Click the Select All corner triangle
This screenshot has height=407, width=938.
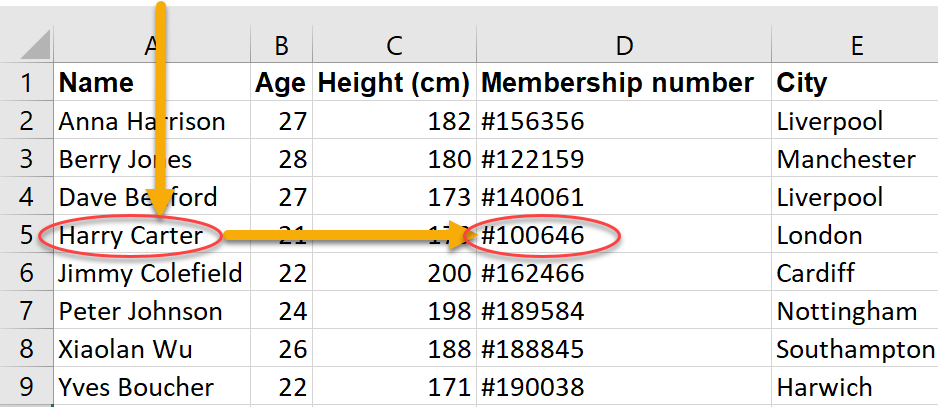tap(34, 45)
